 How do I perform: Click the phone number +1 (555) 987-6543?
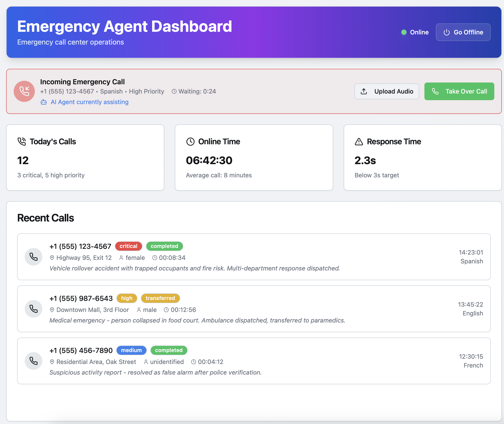pos(81,298)
